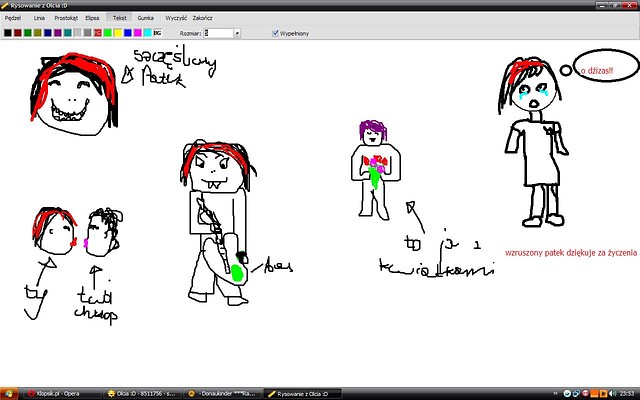Screen dimensions: 640x400
Task: Open the Windows Start button
Action: coord(9,394)
